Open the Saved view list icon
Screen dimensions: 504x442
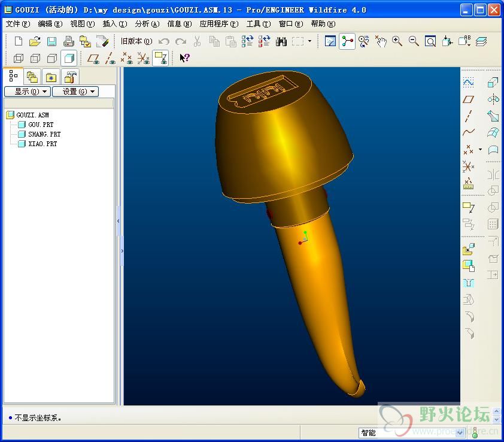coord(464,41)
